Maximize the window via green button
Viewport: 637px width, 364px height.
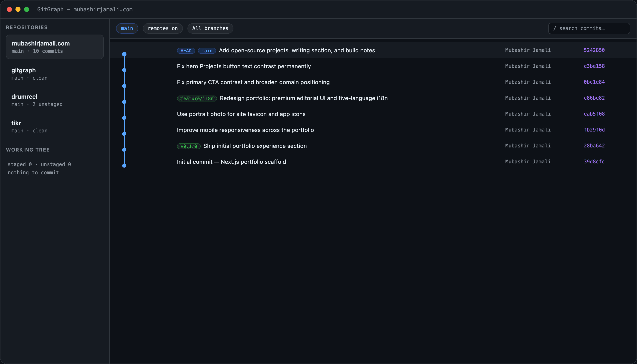(x=26, y=9)
